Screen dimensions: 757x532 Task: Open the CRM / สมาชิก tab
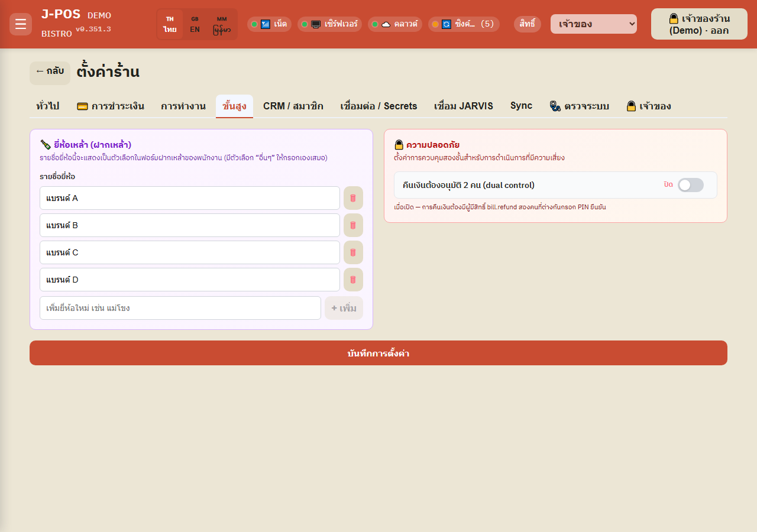click(x=293, y=106)
